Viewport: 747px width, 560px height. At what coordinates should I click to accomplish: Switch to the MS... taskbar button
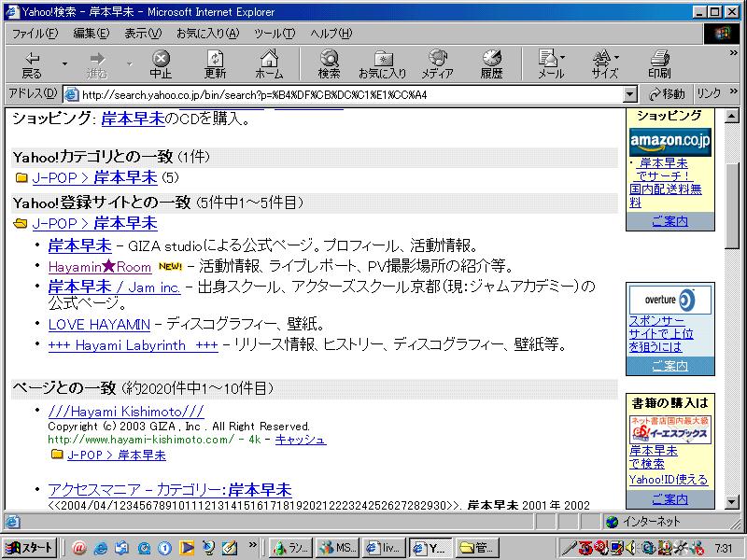(x=337, y=548)
